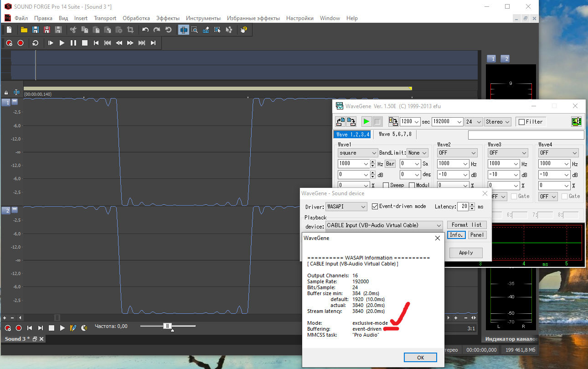The width and height of the screenshot is (588, 369).
Task: Click the audio preview icon in bottom transport
Action: pos(84,328)
